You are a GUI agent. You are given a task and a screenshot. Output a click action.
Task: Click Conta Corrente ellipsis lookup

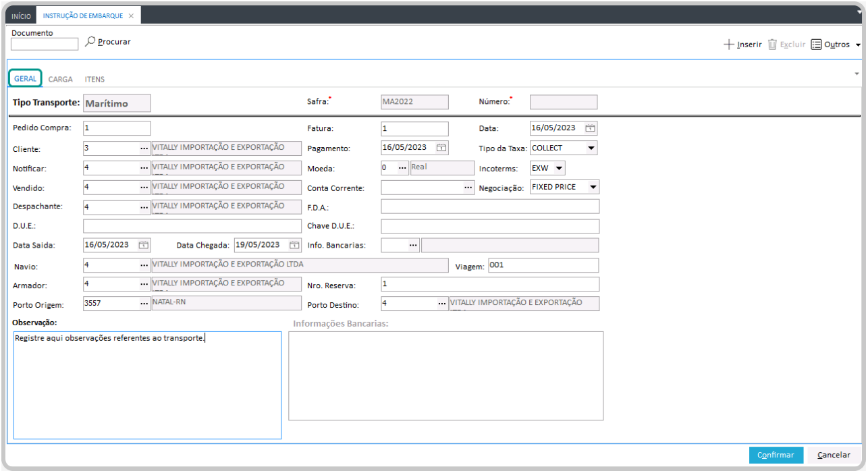pos(469,188)
